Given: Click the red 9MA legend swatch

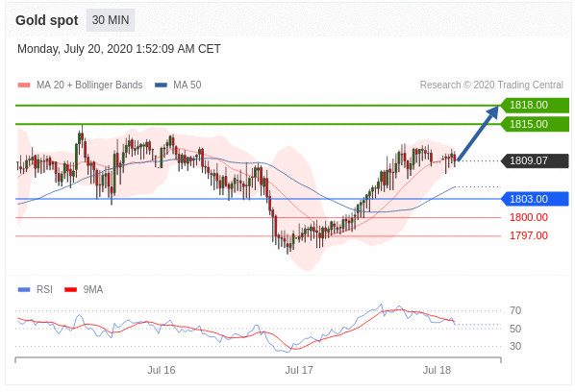Looking at the screenshot, I should [70, 290].
